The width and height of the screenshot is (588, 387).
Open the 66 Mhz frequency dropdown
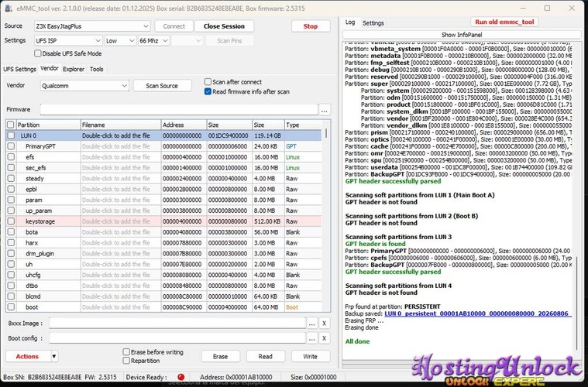pyautogui.click(x=153, y=40)
